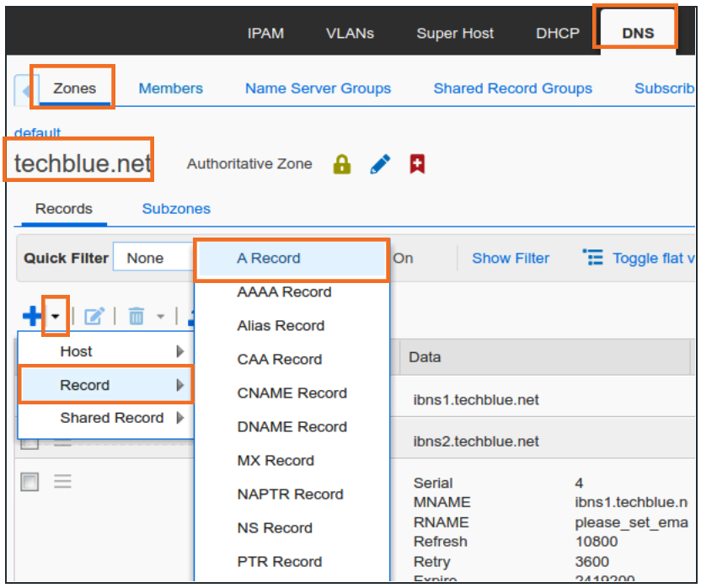
Task: Open the arrow dropdown next to Add icon
Action: pos(55,316)
